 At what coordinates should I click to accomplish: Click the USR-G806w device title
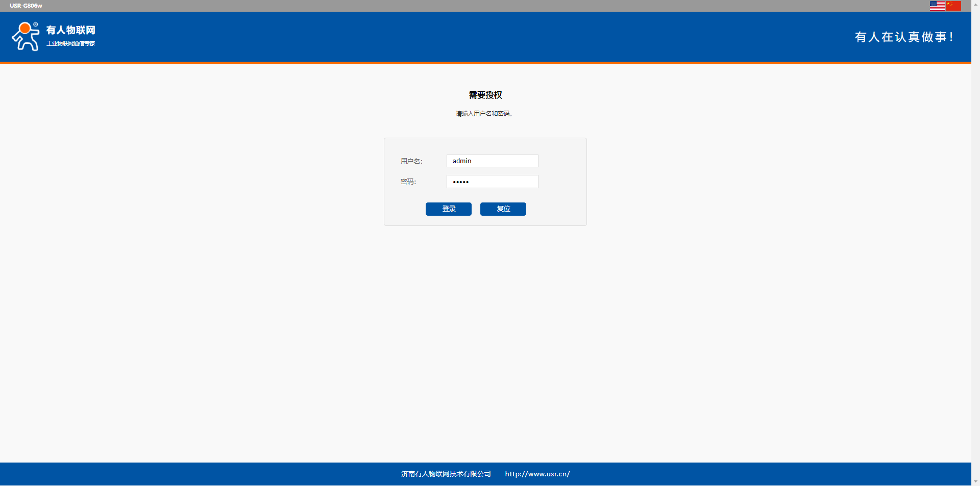point(26,6)
